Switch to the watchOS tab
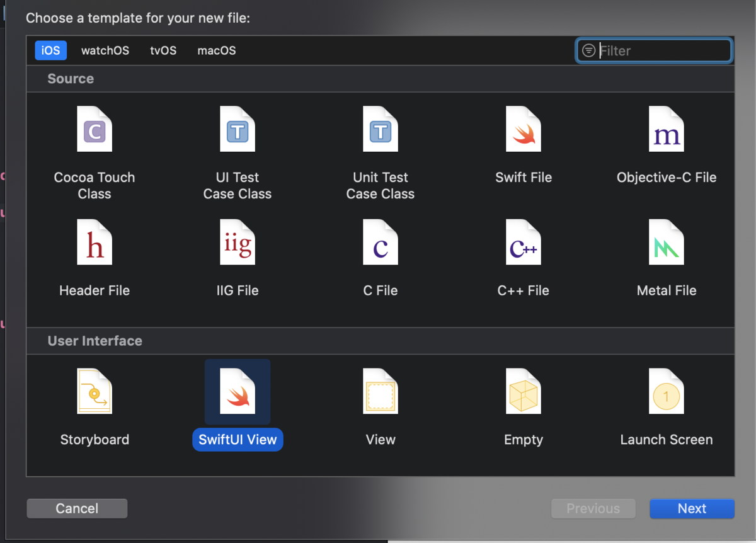The width and height of the screenshot is (756, 543). (105, 50)
